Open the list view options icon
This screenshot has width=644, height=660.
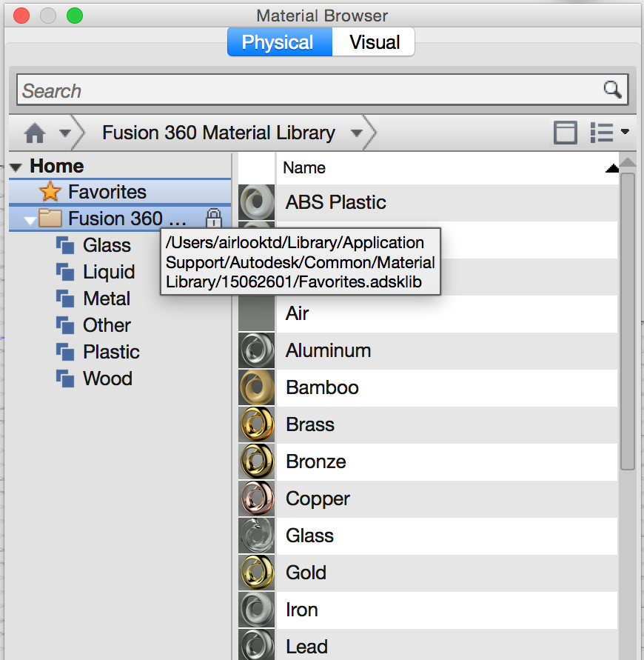coord(602,133)
